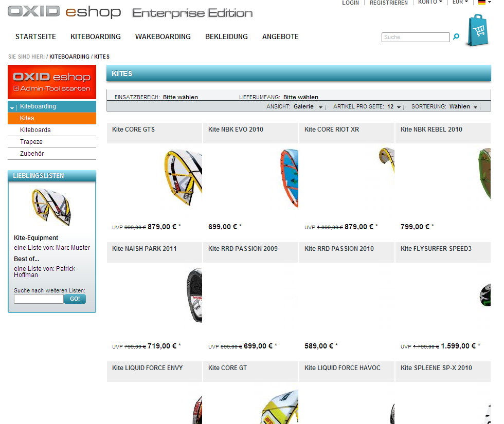Screen dimensions: 504x424
Task: View the Kite-Equipment wishlist kite thumbnail
Action: tap(51, 207)
